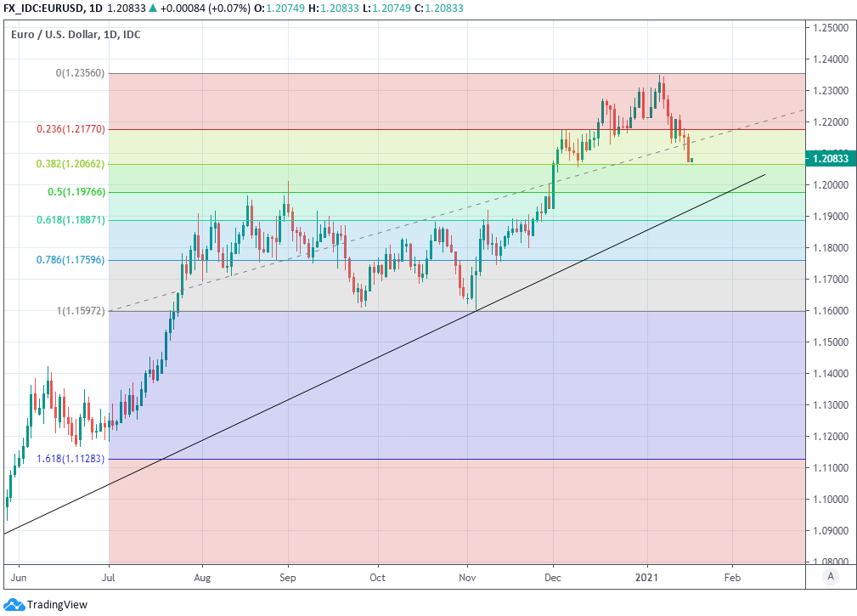
Task: Click the 0(1.23560) top Fibonacci label
Action: point(80,73)
